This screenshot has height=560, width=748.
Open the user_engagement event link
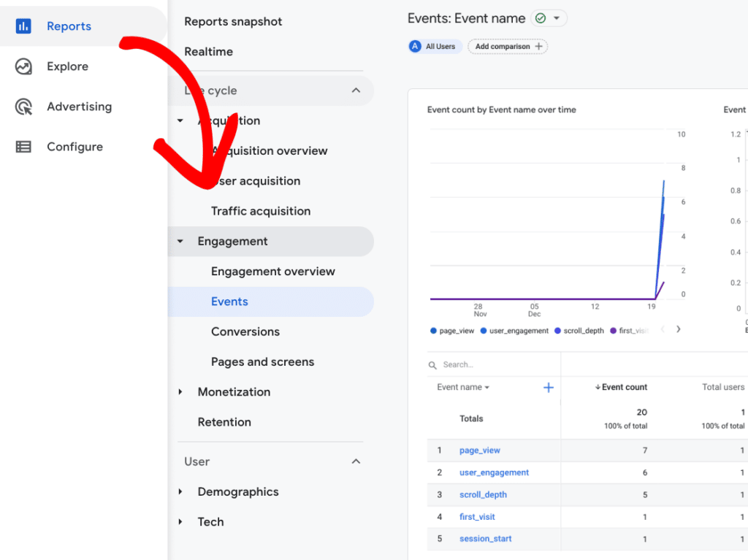494,472
